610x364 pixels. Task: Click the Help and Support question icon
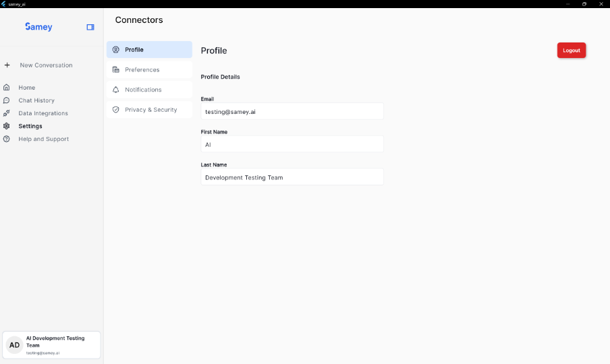pos(7,139)
